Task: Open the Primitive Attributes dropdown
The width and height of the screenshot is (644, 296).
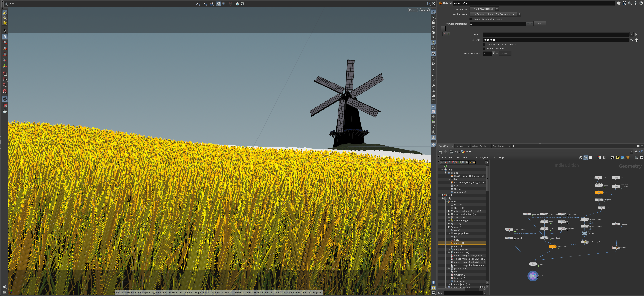Action: (x=484, y=9)
